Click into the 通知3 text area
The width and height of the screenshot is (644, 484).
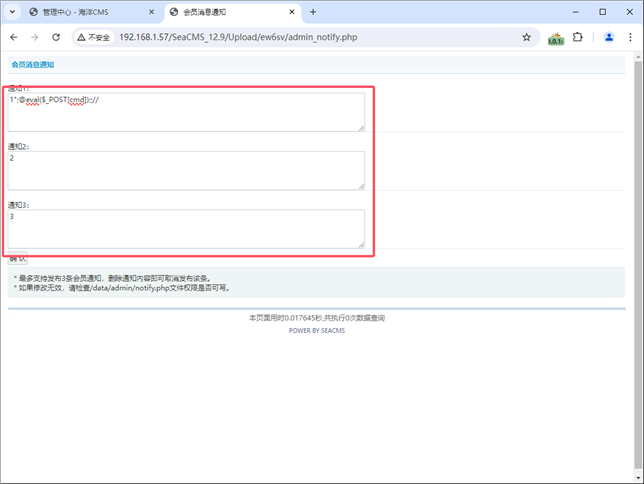(186, 228)
